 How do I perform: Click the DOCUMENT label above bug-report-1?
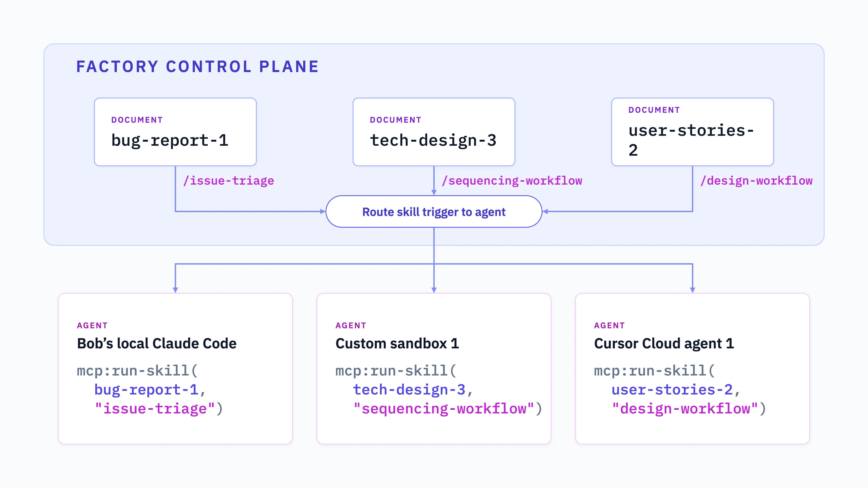coord(137,120)
